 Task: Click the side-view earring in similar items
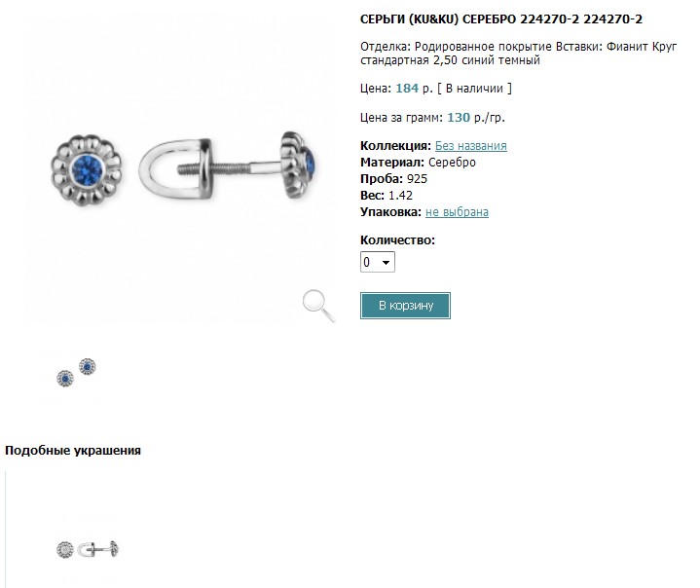(98, 549)
